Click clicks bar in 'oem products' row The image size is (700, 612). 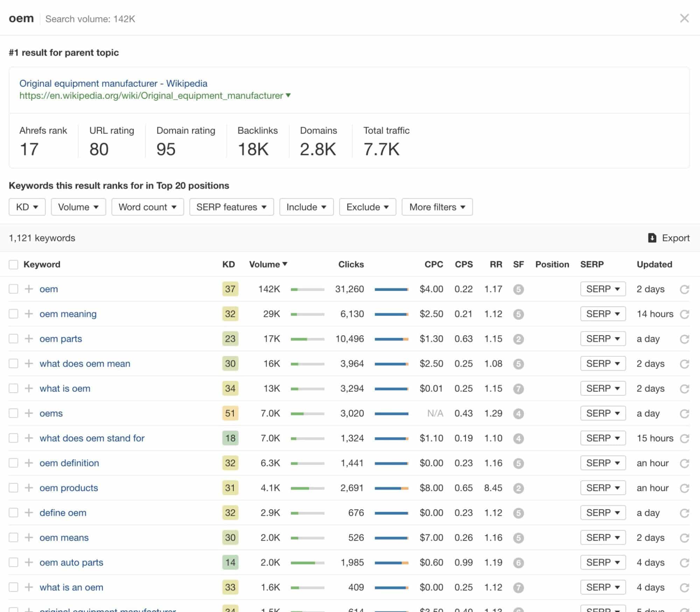pyautogui.click(x=391, y=488)
